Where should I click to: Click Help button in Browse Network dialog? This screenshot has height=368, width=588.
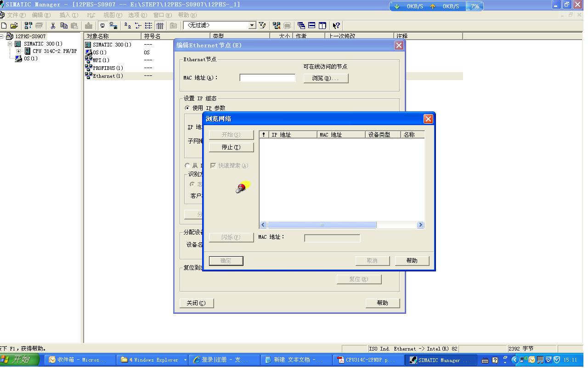pos(412,261)
